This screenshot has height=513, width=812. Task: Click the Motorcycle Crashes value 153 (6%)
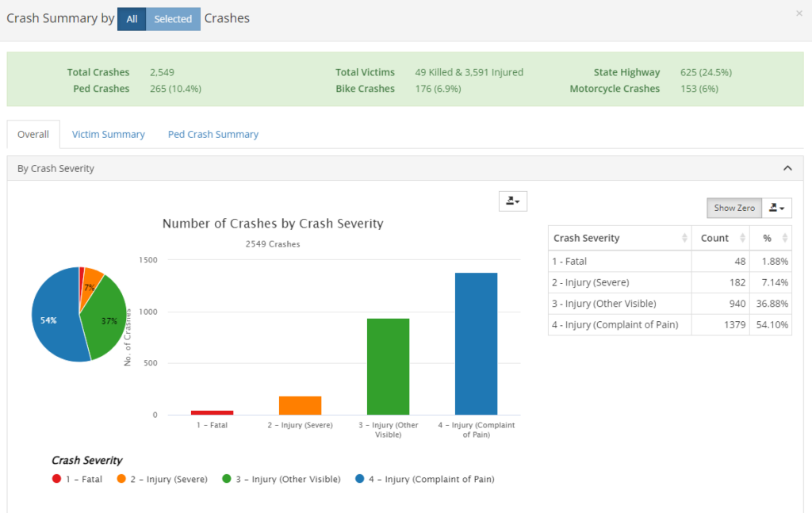[x=699, y=89]
